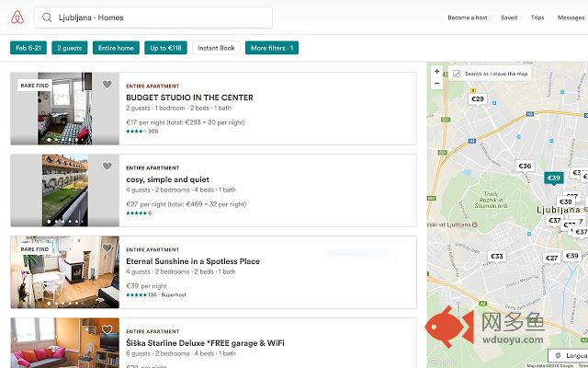Select the €27 map price marker
The image size is (588, 368).
coord(551,258)
